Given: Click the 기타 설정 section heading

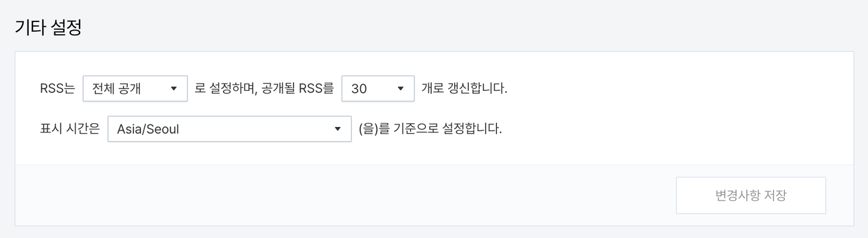Looking at the screenshot, I should tap(48, 28).
